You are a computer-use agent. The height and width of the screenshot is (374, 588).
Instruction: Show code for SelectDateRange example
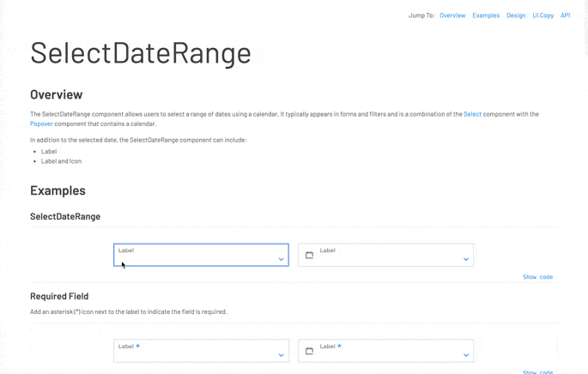coord(537,277)
